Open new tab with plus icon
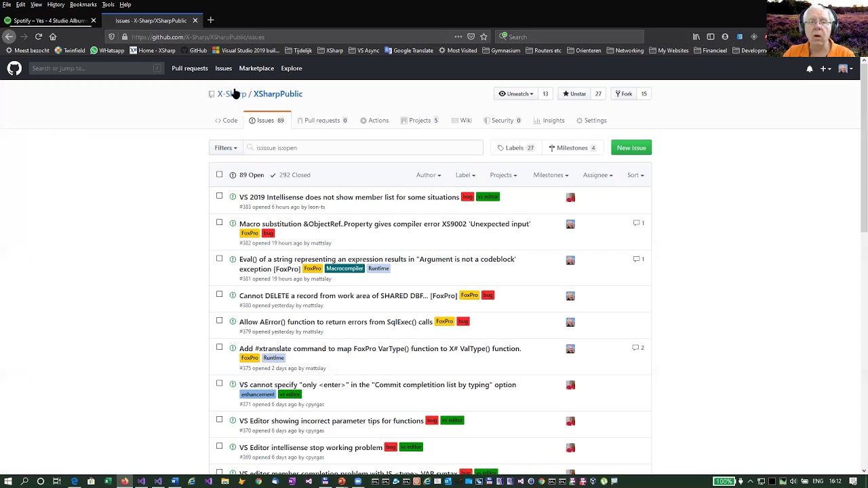The width and height of the screenshot is (868, 488). tap(210, 20)
